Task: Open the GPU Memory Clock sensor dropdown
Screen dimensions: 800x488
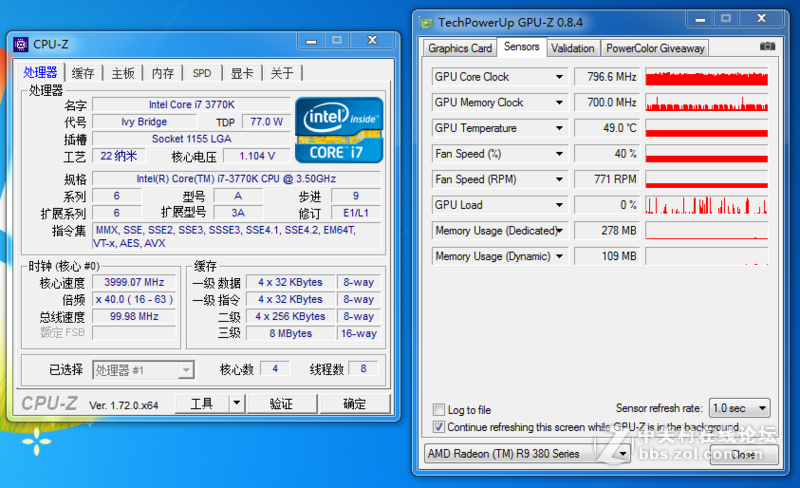Action: (559, 103)
